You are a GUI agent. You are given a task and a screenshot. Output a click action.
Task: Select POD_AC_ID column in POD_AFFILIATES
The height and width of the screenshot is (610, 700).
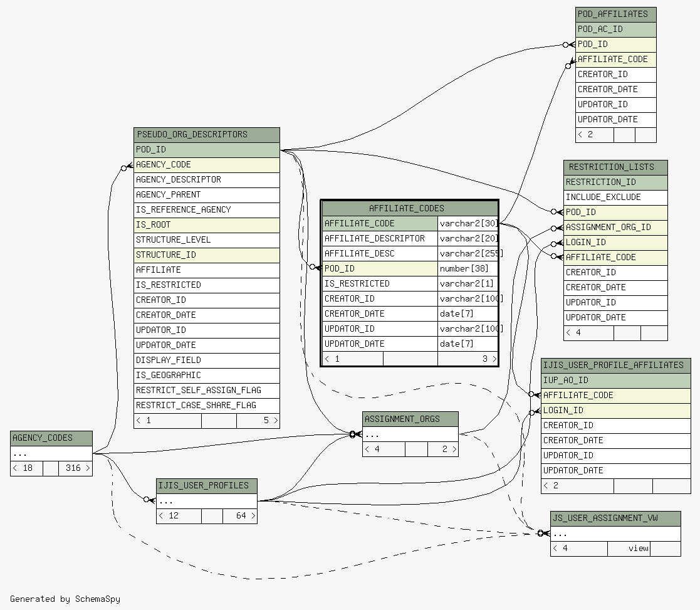pos(615,29)
